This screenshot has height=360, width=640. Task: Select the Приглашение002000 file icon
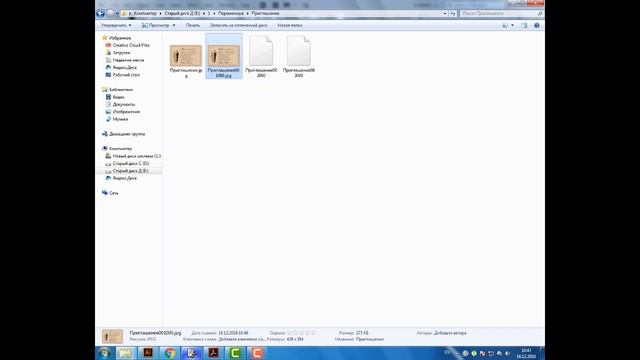pyautogui.click(x=261, y=51)
